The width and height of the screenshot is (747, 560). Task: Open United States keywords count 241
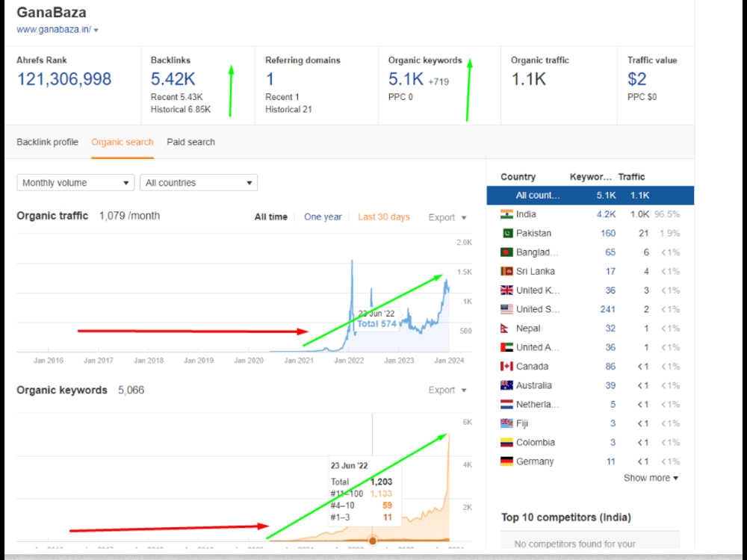click(608, 310)
